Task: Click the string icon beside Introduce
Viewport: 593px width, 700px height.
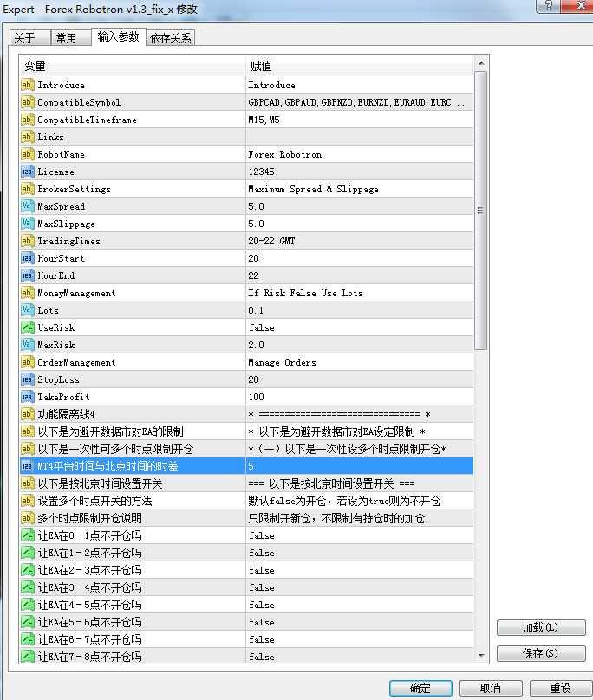Action: [x=27, y=85]
